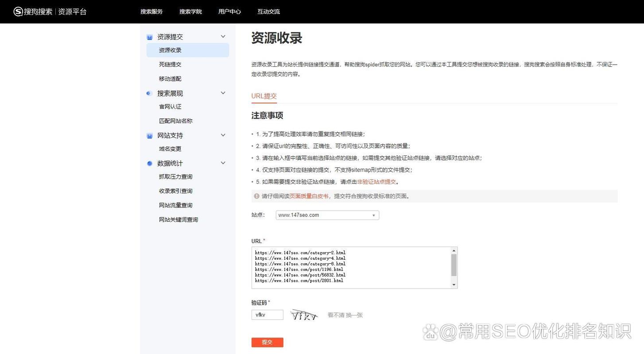Click the 资源提交 section icon

point(150,37)
